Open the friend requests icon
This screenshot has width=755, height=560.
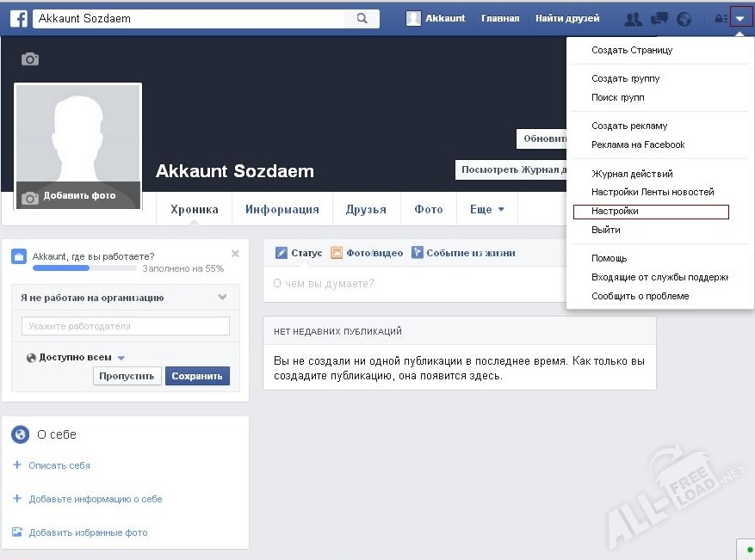(633, 18)
